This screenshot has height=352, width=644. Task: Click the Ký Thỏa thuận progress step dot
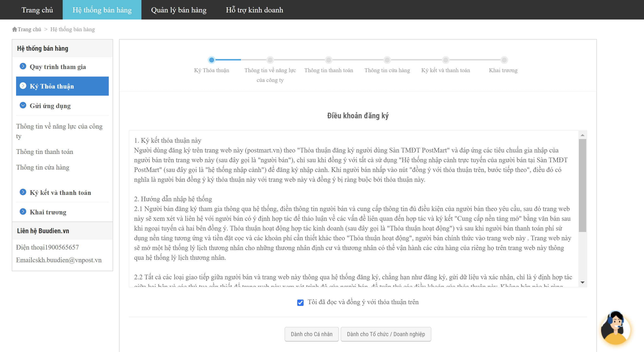point(211,60)
